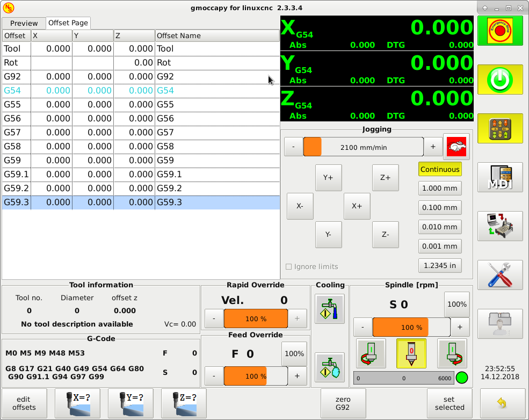Image resolution: width=529 pixels, height=420 pixels.
Task: Reset feed override to 100%
Action: (294, 354)
